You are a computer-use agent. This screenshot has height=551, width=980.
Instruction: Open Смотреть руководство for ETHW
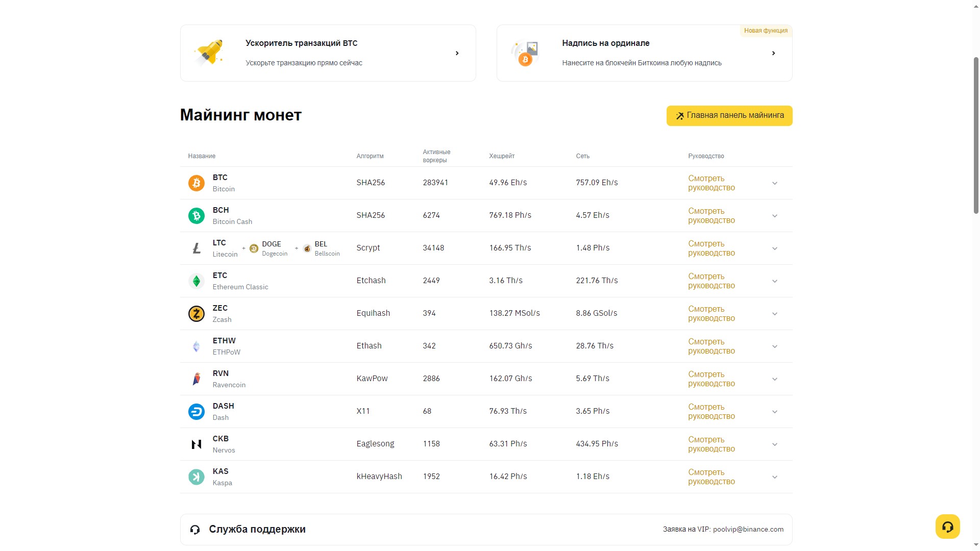(x=712, y=346)
